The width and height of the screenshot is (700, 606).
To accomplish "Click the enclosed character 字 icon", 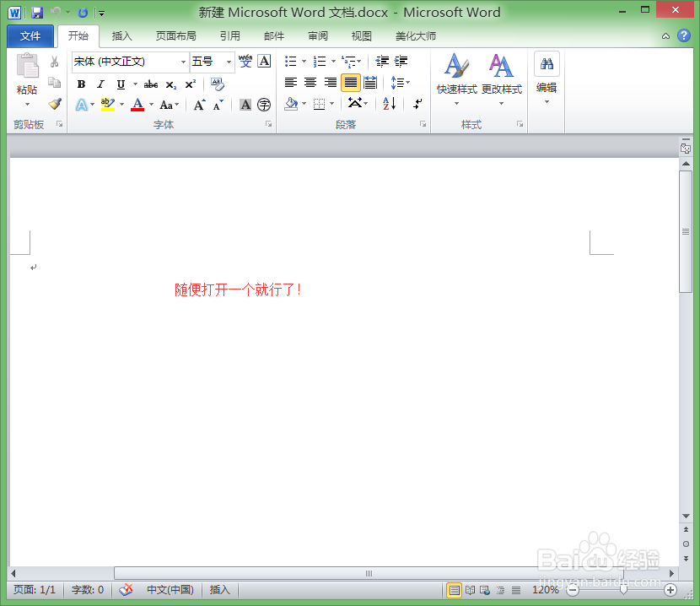I will 264,105.
